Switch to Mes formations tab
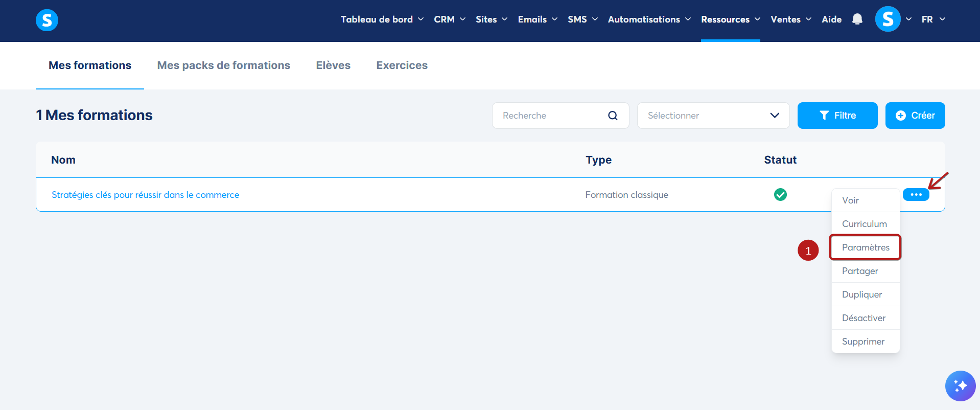980x410 pixels. coord(90,65)
